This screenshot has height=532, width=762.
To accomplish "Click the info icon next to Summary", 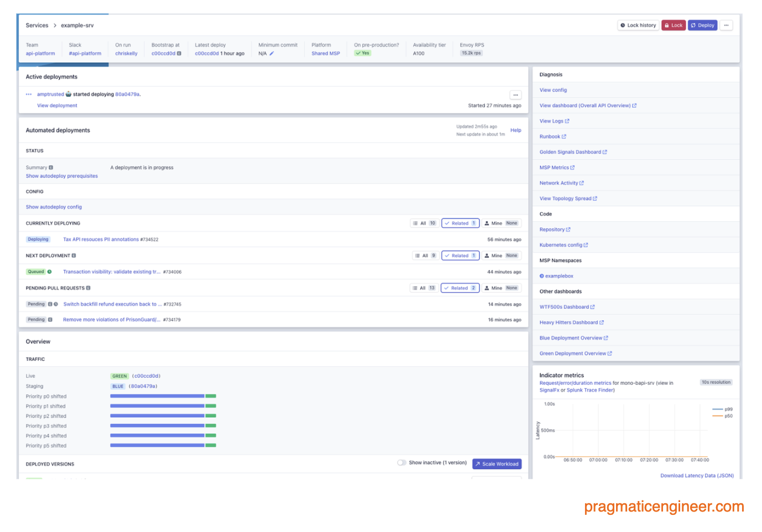I will 51,167.
